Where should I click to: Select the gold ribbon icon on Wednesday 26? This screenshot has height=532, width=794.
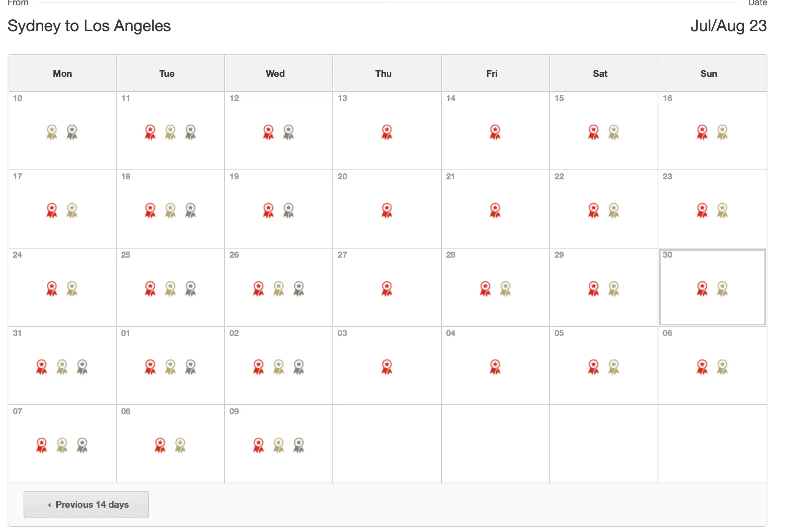tap(278, 289)
